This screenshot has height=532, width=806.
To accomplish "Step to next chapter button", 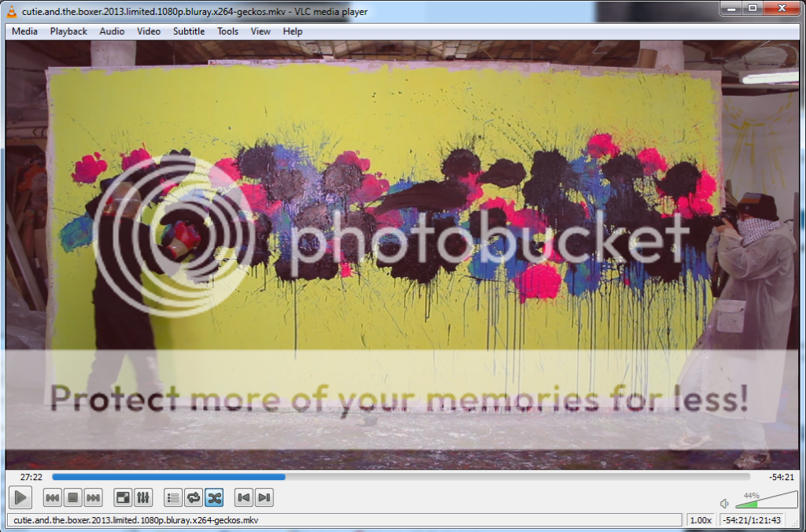I will 264,497.
